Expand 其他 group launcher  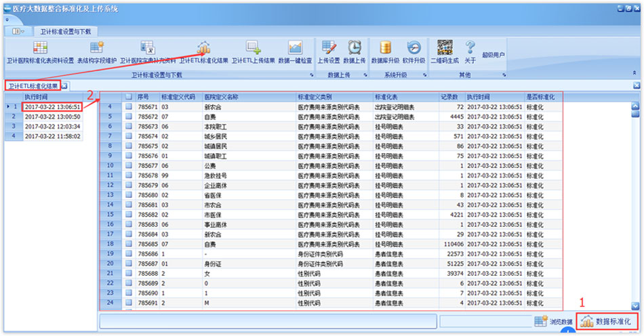tap(504, 75)
